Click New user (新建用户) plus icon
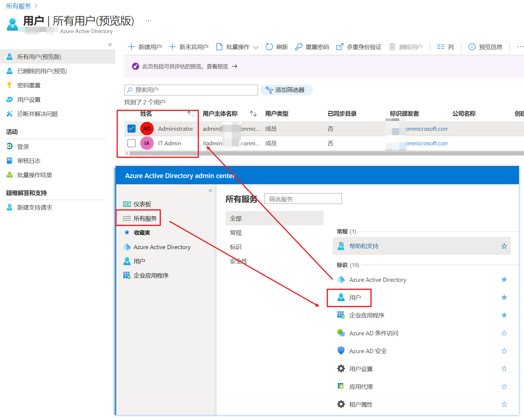The height and width of the screenshot is (420, 524). click(131, 47)
